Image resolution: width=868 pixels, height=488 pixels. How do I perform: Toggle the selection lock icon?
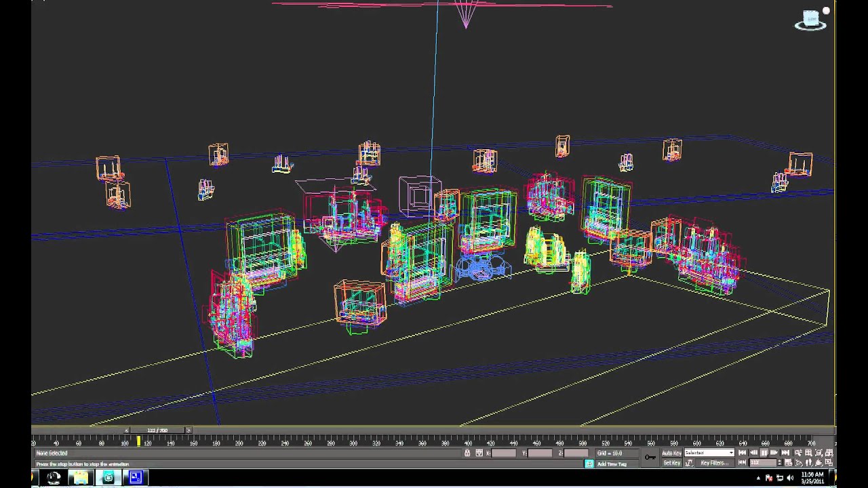point(467,453)
